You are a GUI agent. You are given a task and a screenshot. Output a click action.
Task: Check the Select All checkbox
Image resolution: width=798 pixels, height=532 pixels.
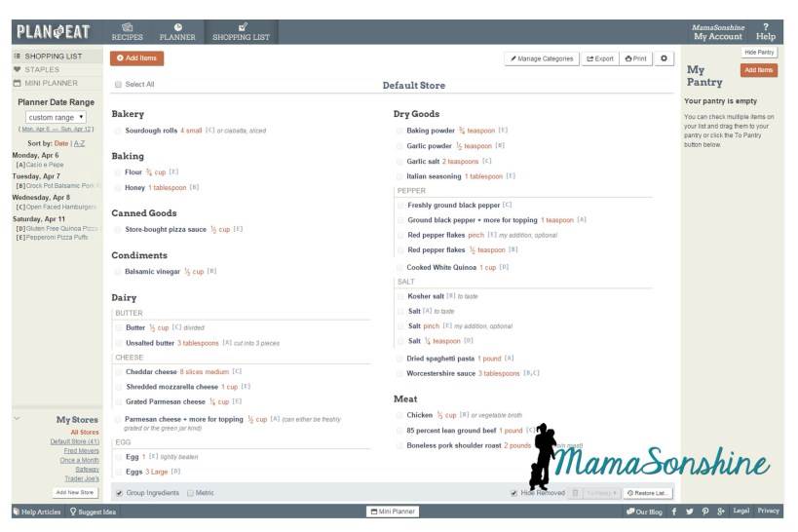click(x=119, y=85)
